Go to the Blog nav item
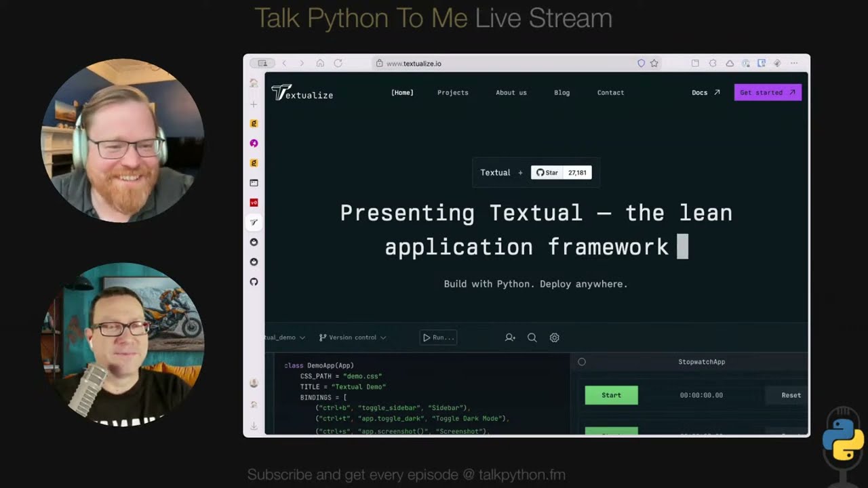This screenshot has width=868, height=488. pos(561,93)
